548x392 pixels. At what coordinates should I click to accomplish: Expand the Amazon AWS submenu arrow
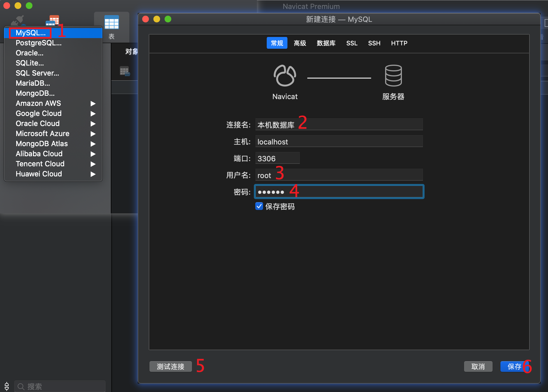pyautogui.click(x=93, y=104)
